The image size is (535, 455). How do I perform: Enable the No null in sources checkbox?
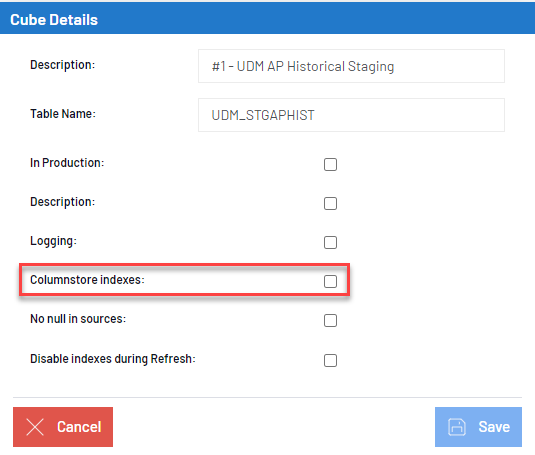pos(330,320)
